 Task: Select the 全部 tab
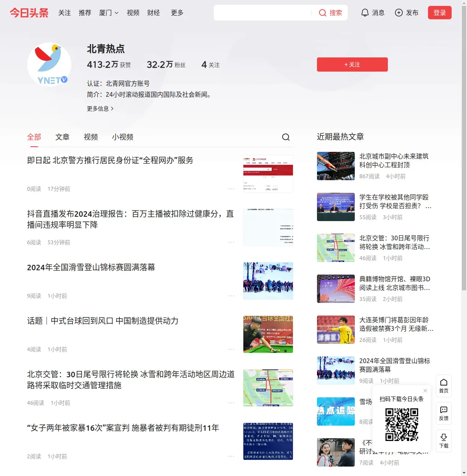34,137
